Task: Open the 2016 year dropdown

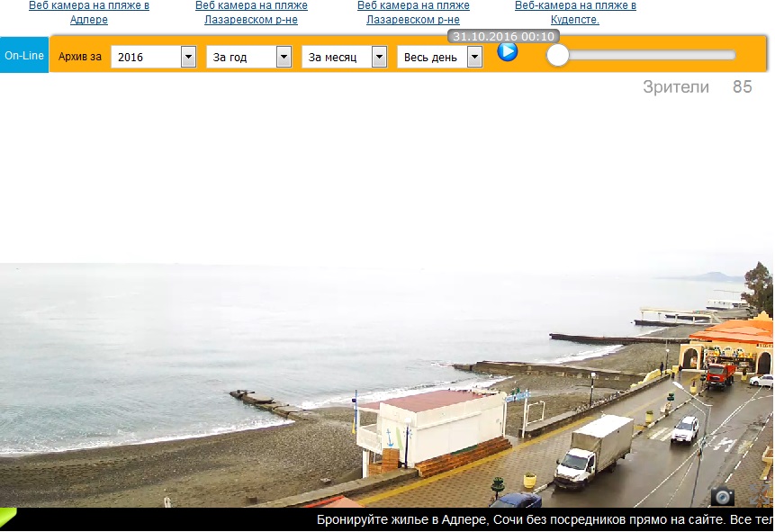Action: click(188, 58)
